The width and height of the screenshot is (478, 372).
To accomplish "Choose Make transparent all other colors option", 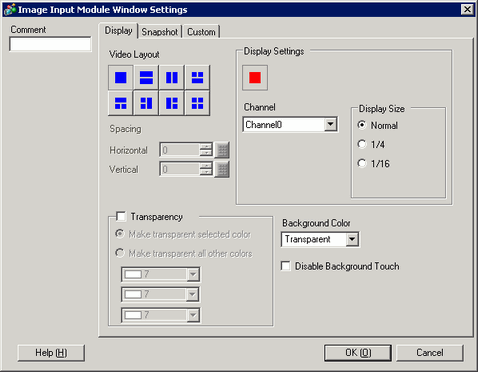I will pos(120,253).
